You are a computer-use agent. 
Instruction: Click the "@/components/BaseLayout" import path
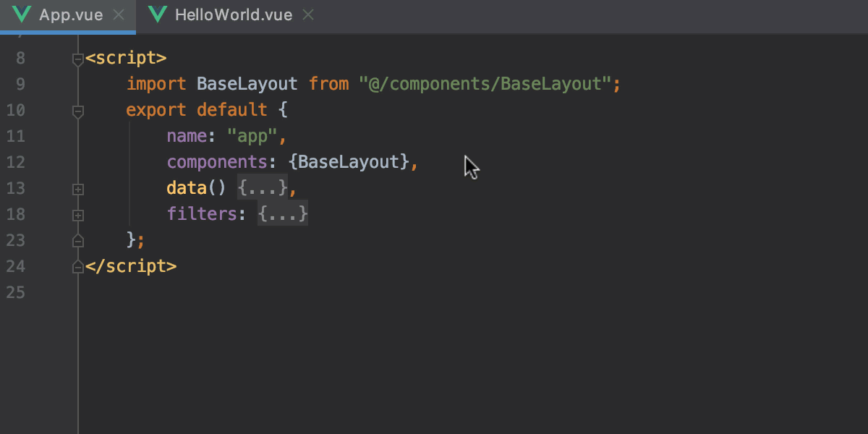[x=485, y=84]
